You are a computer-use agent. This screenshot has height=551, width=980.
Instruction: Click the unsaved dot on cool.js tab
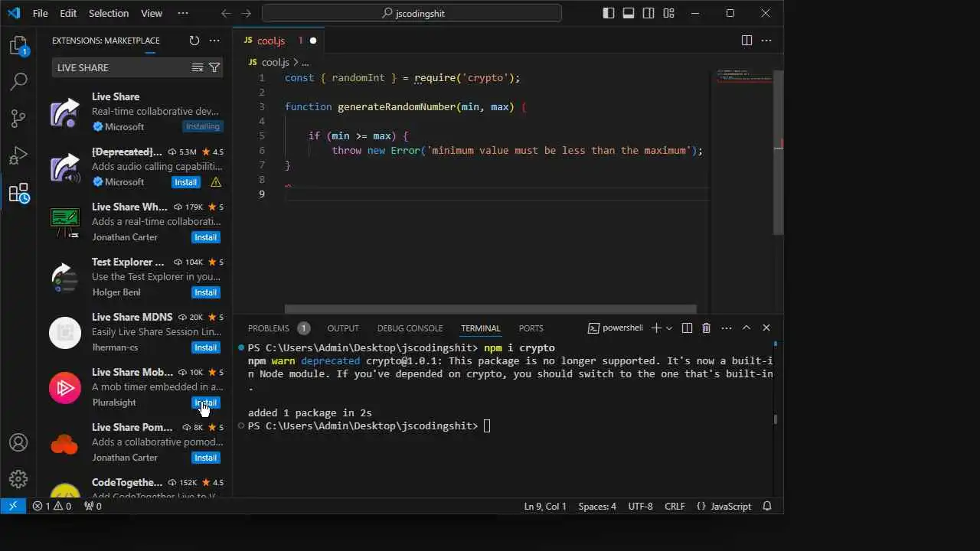(x=313, y=41)
